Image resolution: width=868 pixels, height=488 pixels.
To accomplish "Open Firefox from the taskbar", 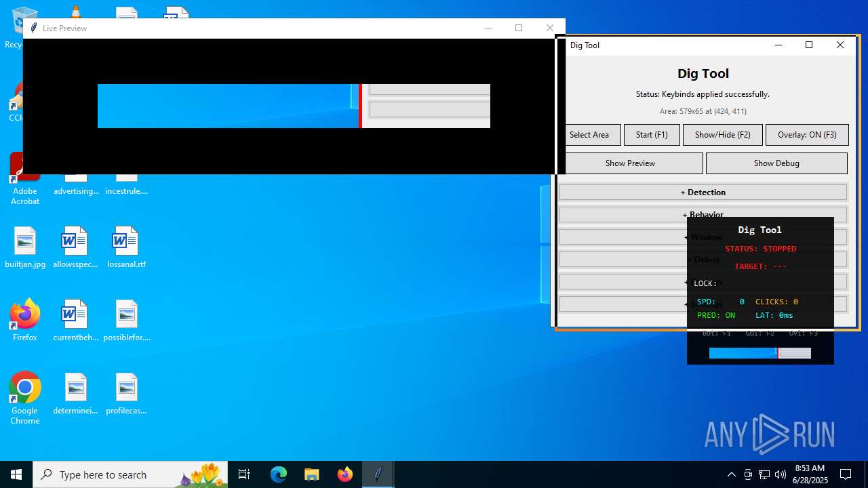I will coord(344,474).
